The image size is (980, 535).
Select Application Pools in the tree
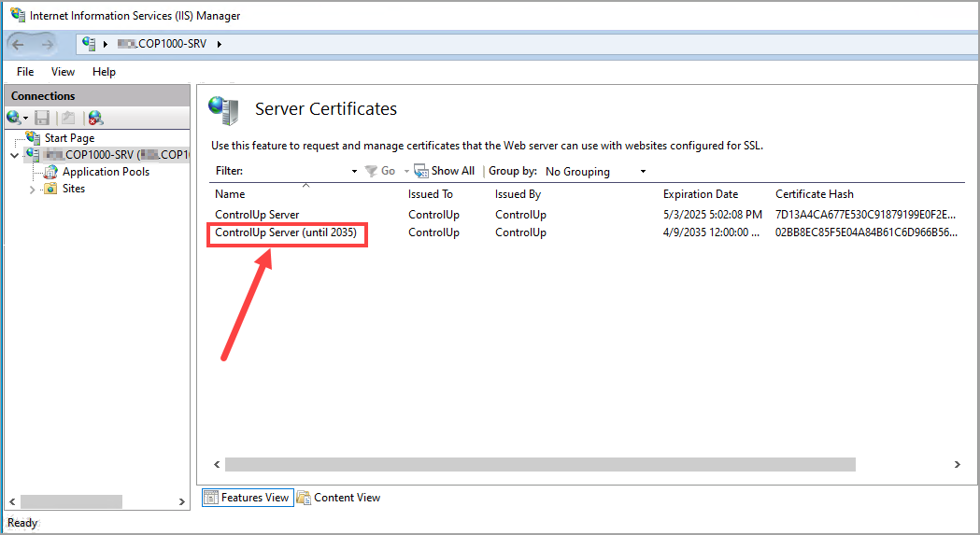click(106, 171)
